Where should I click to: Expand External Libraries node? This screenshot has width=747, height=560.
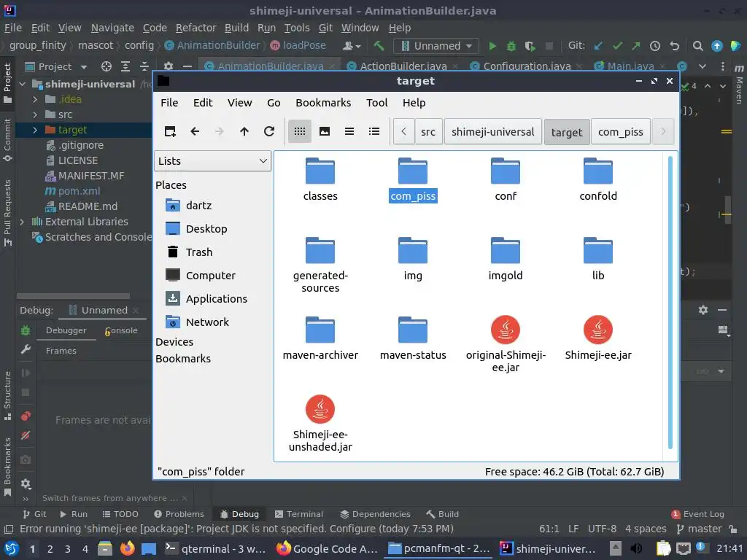tap(22, 222)
